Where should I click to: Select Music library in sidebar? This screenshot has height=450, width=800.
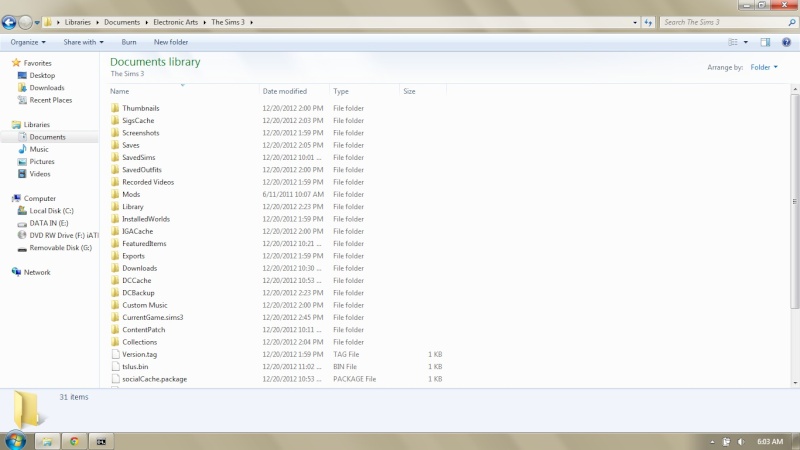click(x=34, y=149)
